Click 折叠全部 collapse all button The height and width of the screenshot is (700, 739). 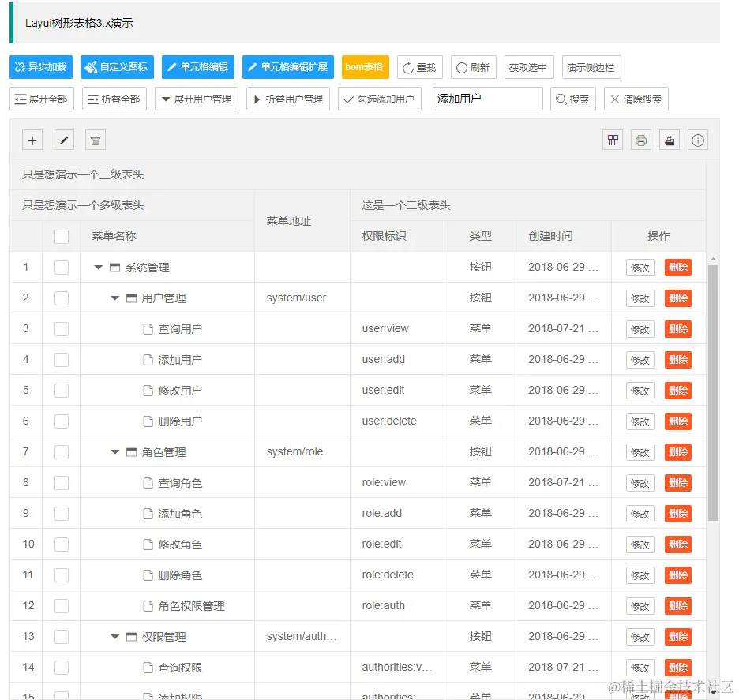pyautogui.click(x=114, y=99)
